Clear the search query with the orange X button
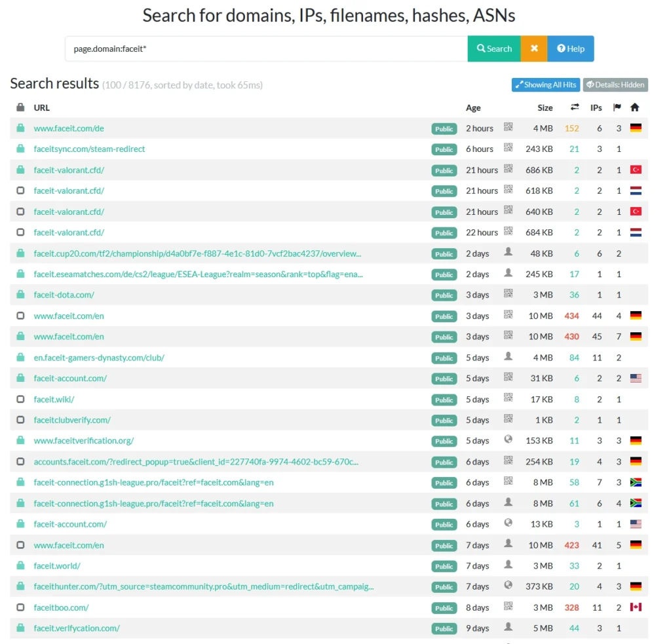671x644 pixels. (534, 48)
